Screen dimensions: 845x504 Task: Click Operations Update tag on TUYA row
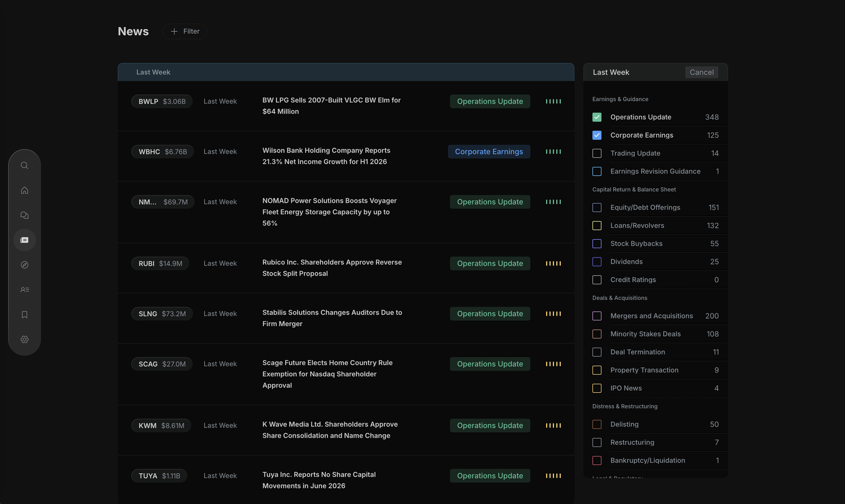(490, 476)
